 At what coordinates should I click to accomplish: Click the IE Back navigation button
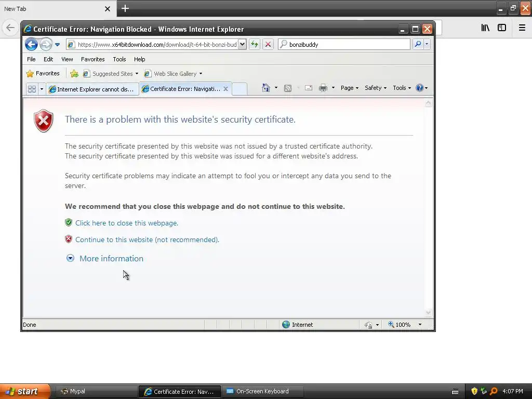(x=31, y=44)
